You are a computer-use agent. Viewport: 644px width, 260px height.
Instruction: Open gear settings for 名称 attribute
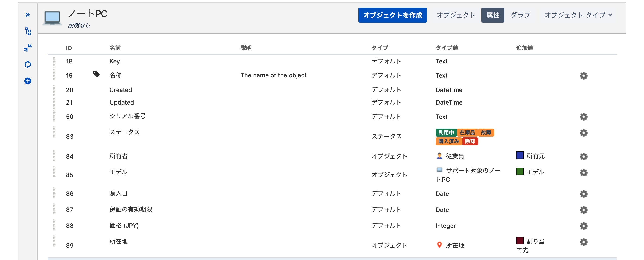[x=584, y=76]
